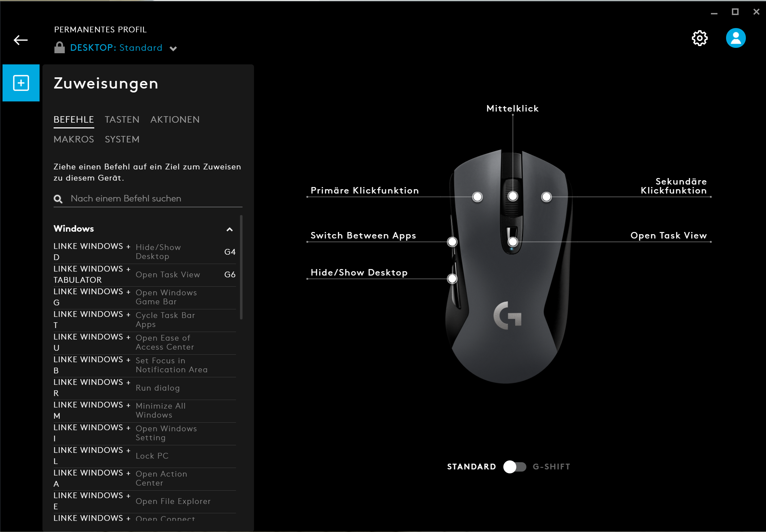This screenshot has height=532, width=766.
Task: Click the search magnifier icon
Action: click(x=58, y=199)
